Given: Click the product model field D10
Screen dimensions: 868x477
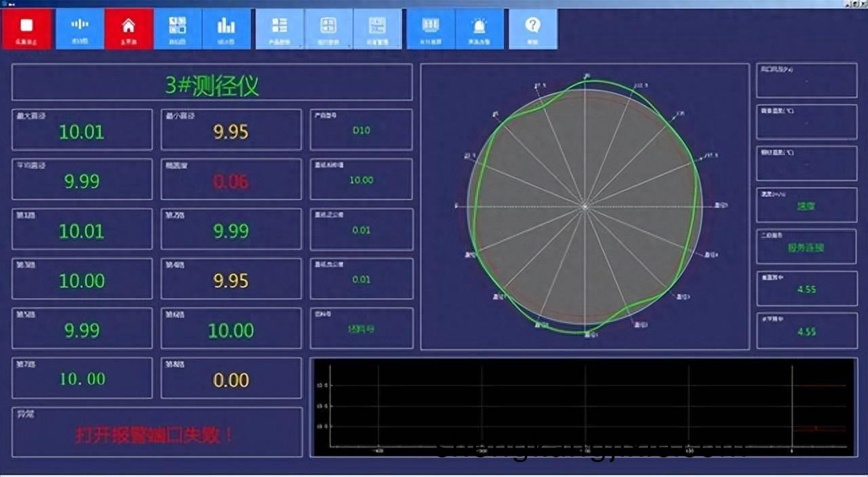Looking at the screenshot, I should [361, 129].
